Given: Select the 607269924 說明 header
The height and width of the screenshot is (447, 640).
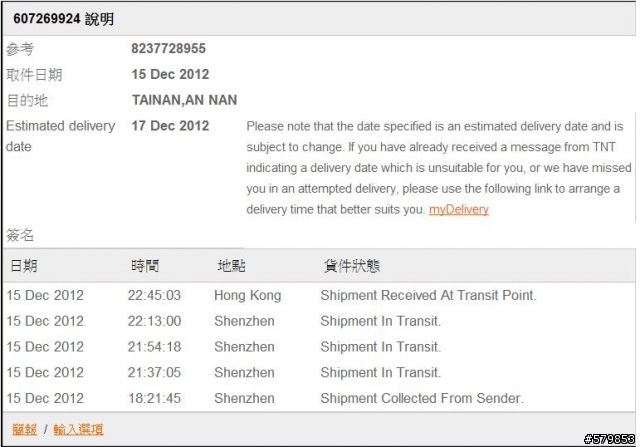Looking at the screenshot, I should pos(63,19).
